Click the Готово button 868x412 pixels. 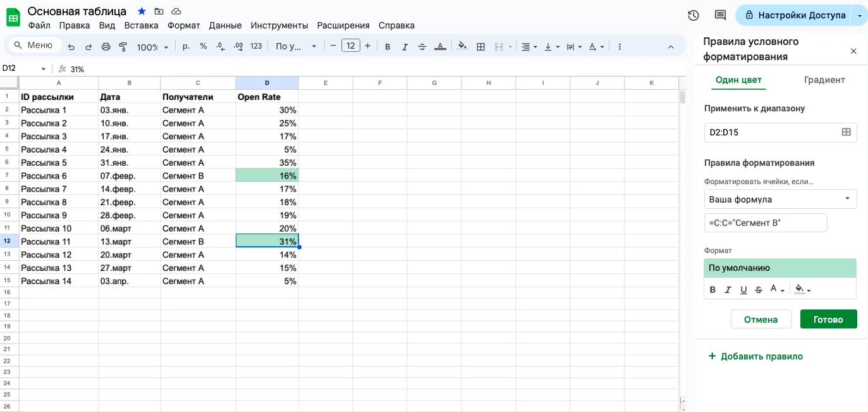828,319
